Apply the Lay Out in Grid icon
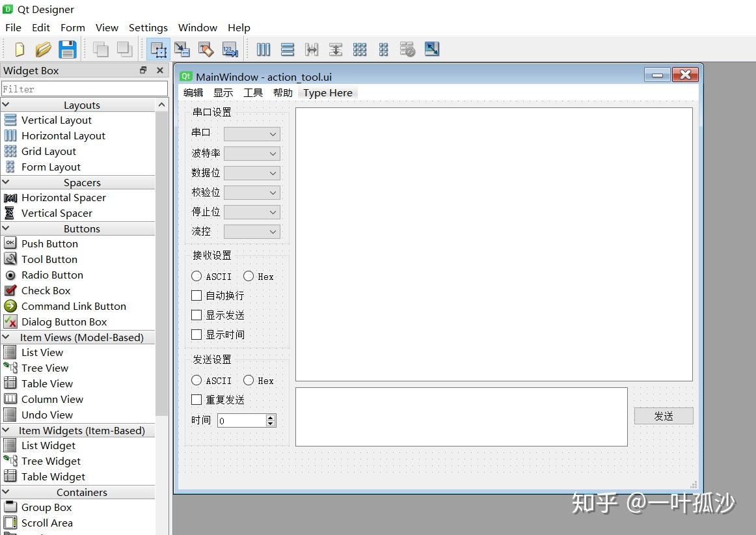The height and width of the screenshot is (535, 756). (360, 49)
